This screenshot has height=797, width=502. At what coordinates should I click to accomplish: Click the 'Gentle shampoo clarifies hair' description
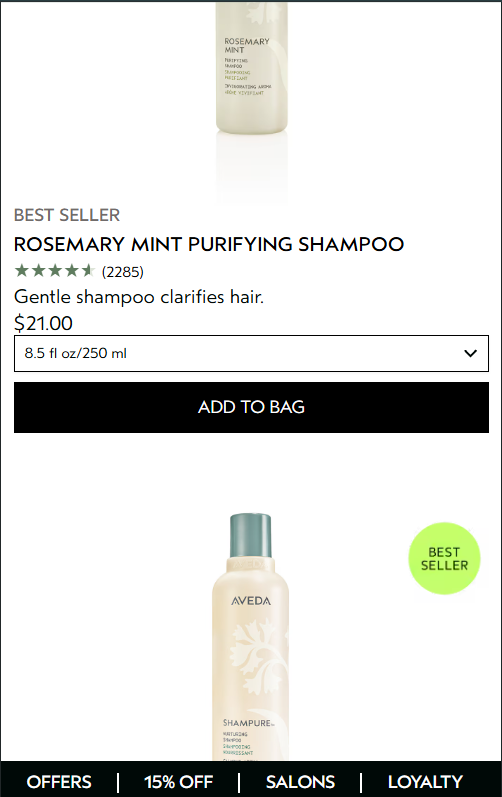(139, 297)
